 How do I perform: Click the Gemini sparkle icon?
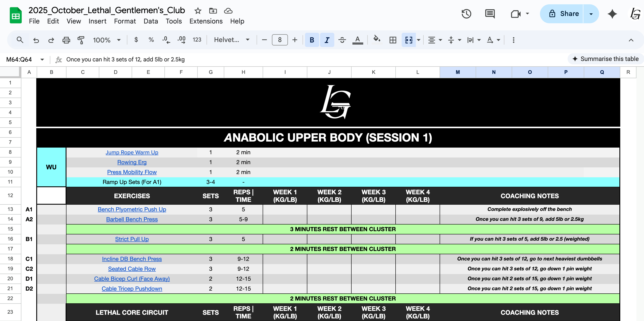tap(612, 14)
